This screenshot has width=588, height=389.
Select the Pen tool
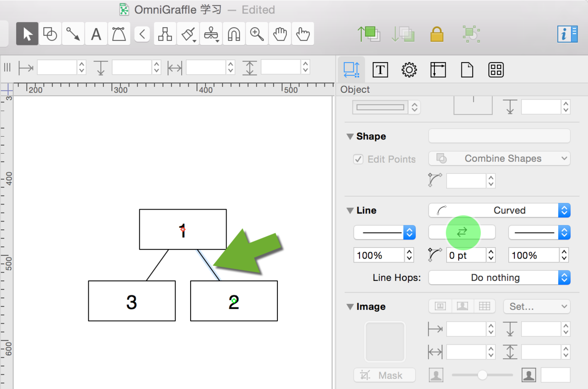point(119,34)
